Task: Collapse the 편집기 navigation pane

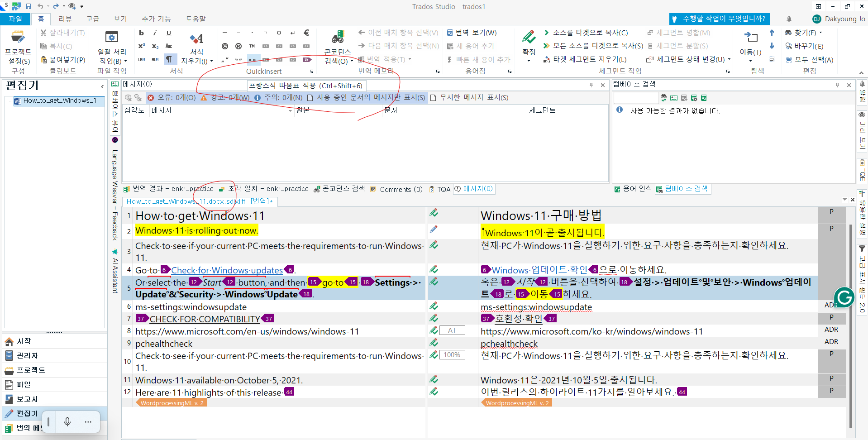Action: (x=102, y=86)
